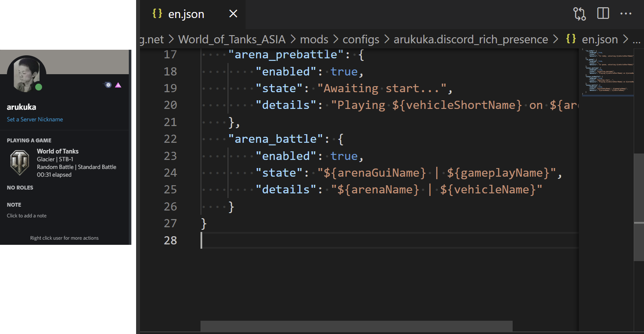Click the JSON braces icon in breadcrumb
This screenshot has height=334, width=644.
click(571, 39)
